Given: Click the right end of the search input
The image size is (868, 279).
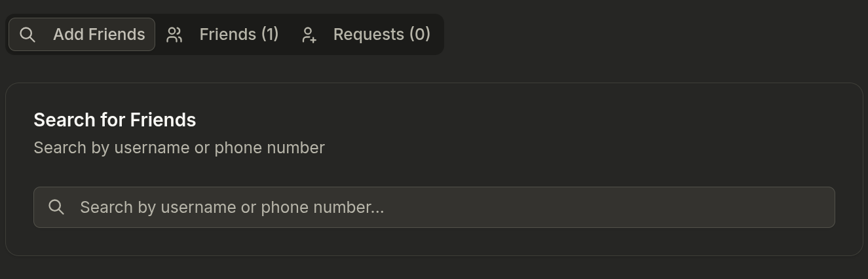Looking at the screenshot, I should [812, 208].
